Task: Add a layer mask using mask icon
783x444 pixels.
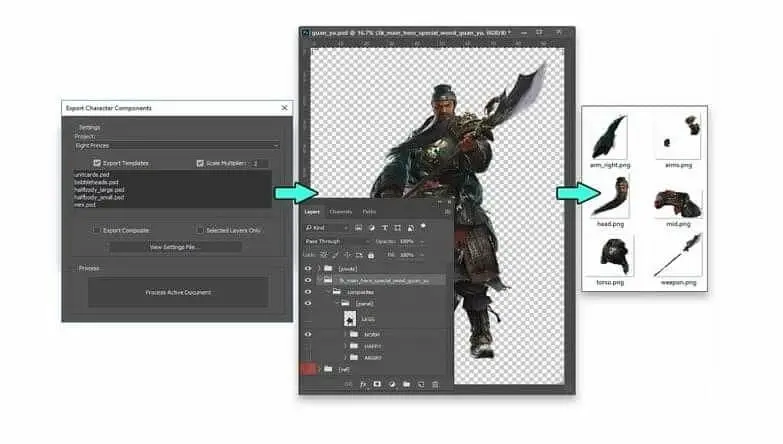Action: coord(378,384)
